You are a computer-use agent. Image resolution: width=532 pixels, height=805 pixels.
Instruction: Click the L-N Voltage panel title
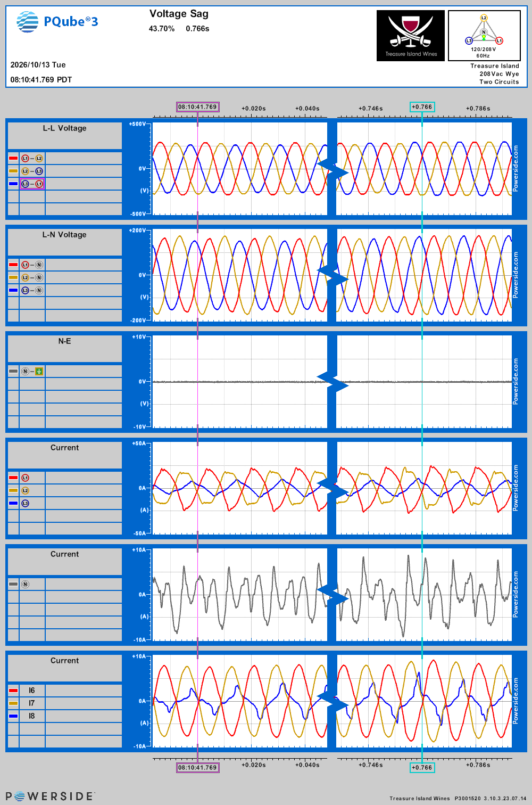[x=64, y=235]
